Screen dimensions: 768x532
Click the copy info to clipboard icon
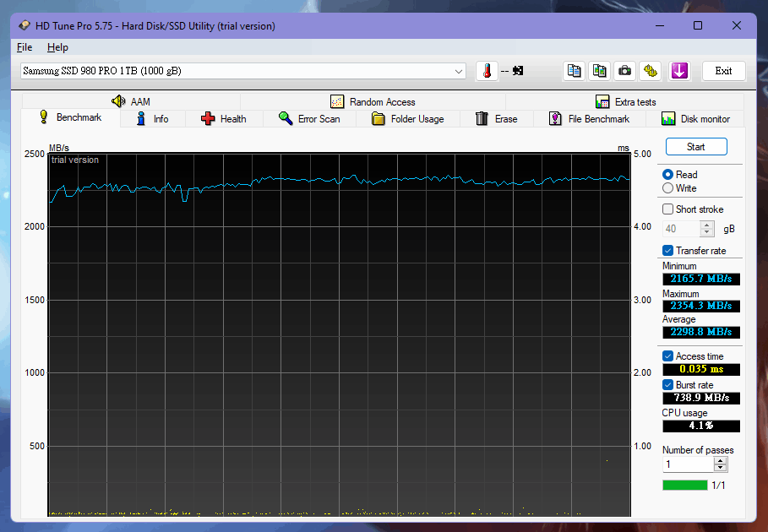pos(574,71)
